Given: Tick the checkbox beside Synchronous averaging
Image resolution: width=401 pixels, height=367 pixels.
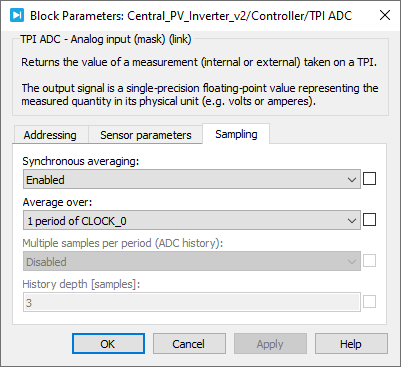Looking at the screenshot, I should tap(369, 179).
